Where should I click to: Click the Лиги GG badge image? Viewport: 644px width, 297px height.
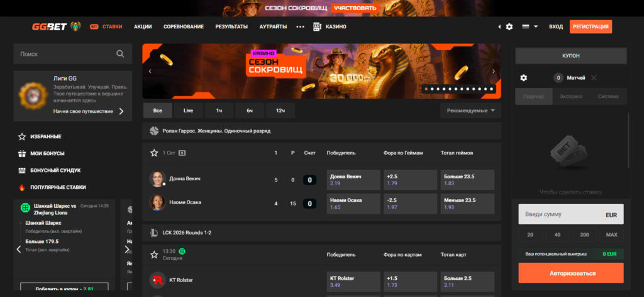[34, 95]
